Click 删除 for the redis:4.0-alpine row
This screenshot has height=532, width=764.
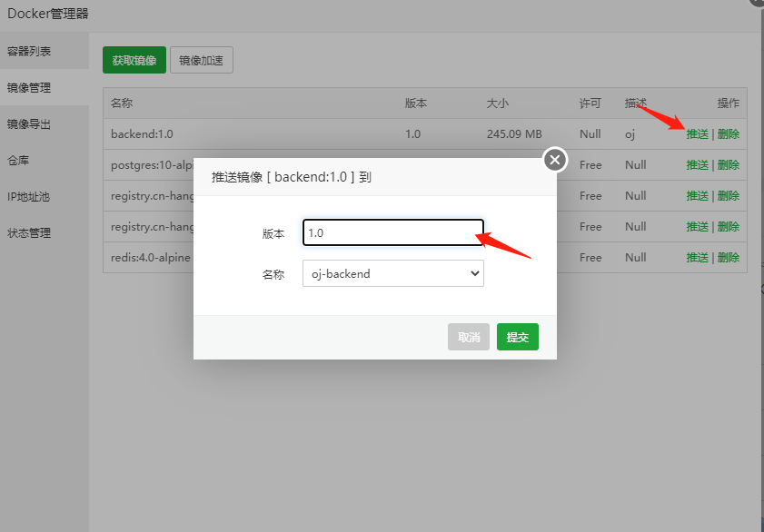tap(729, 258)
